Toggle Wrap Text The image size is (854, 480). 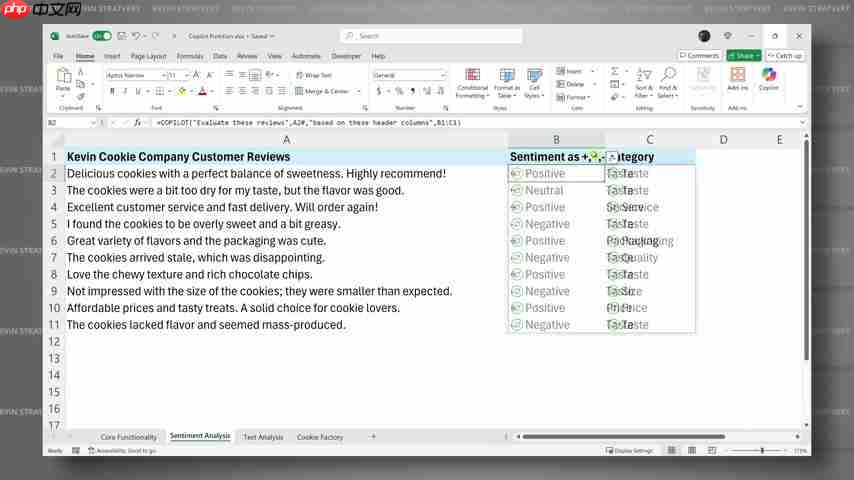[314, 75]
